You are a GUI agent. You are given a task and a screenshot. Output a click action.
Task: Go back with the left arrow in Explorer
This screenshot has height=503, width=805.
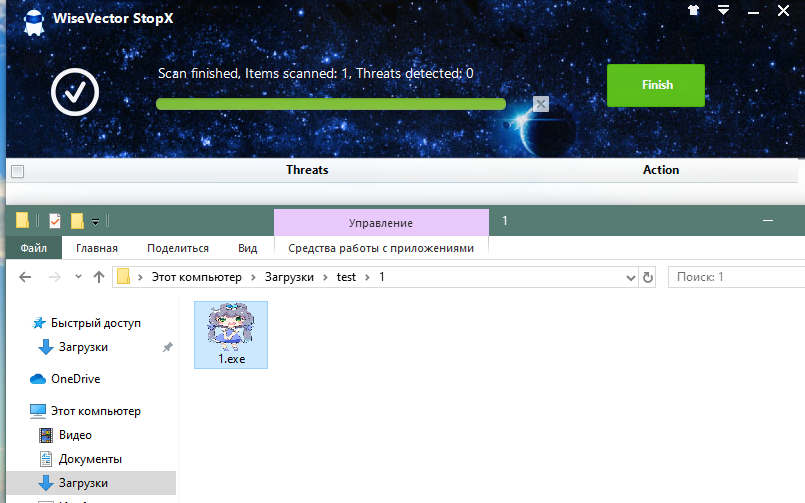[25, 277]
